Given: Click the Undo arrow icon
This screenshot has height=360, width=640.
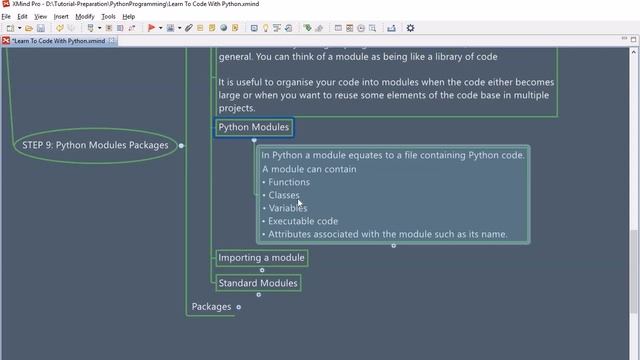Looking at the screenshot, I should (x=60, y=28).
